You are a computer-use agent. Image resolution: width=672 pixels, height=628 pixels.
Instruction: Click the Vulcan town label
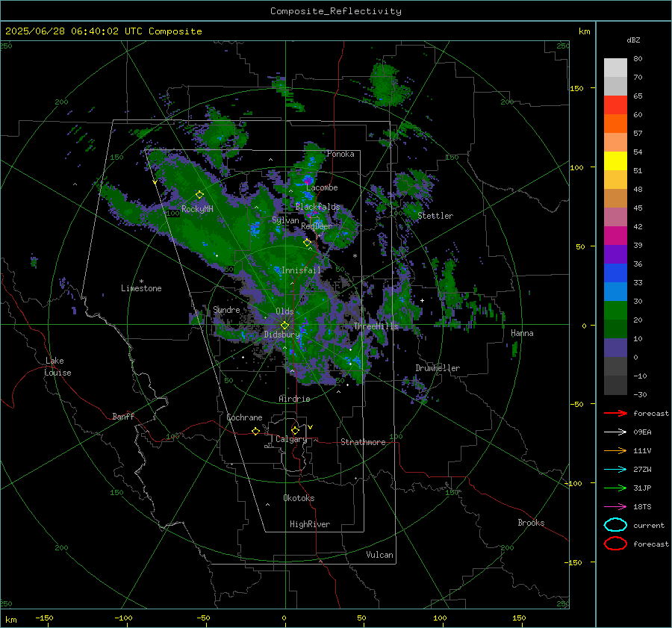tap(379, 555)
